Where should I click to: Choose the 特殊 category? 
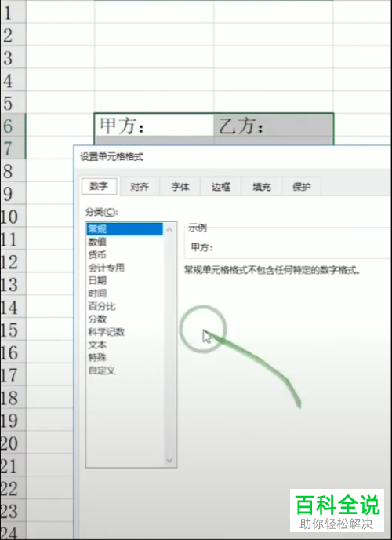(125, 357)
